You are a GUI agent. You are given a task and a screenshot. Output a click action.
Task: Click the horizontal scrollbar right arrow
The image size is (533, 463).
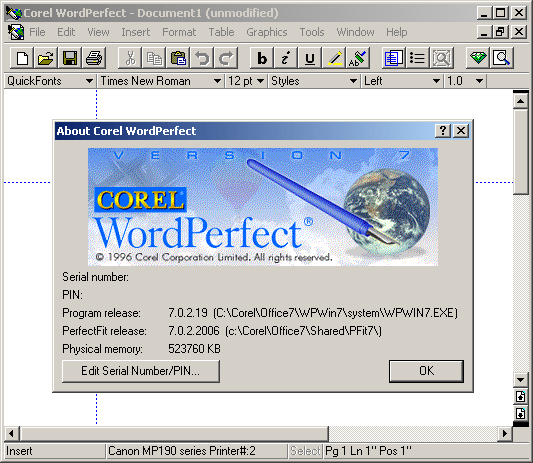pos(505,433)
